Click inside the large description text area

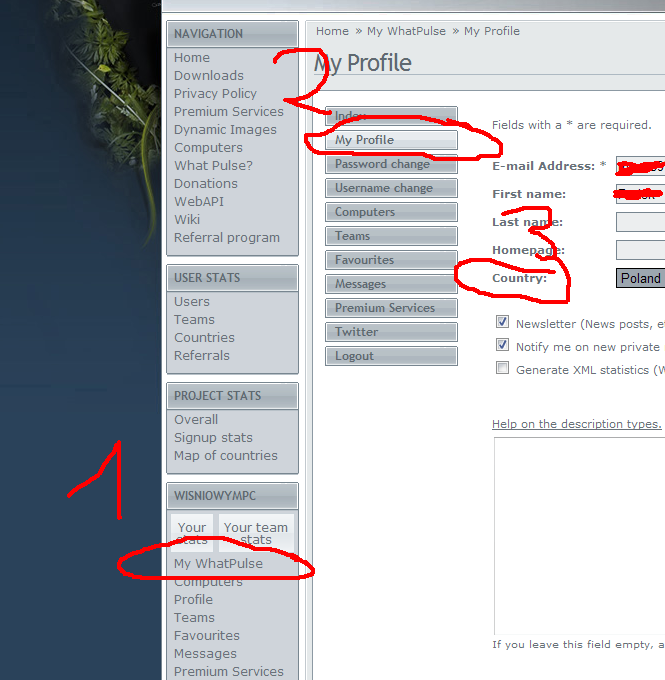pyautogui.click(x=580, y=536)
